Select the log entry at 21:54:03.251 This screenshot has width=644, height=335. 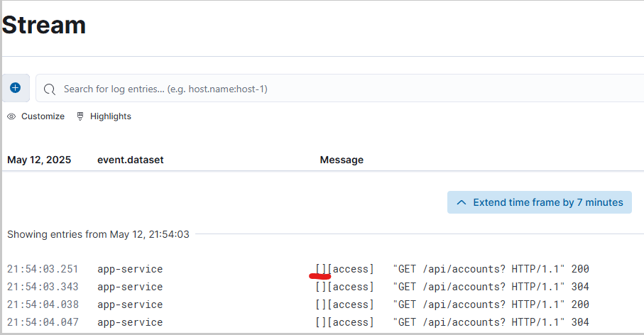tap(42, 269)
